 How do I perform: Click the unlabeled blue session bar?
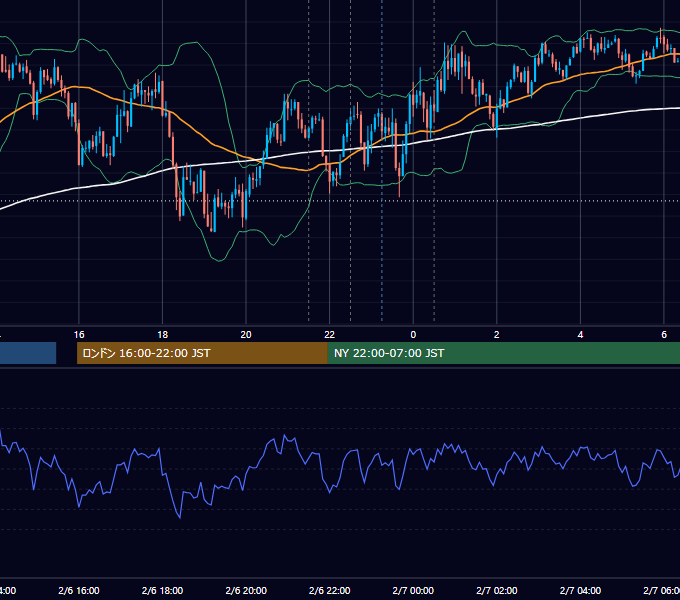(x=28, y=353)
